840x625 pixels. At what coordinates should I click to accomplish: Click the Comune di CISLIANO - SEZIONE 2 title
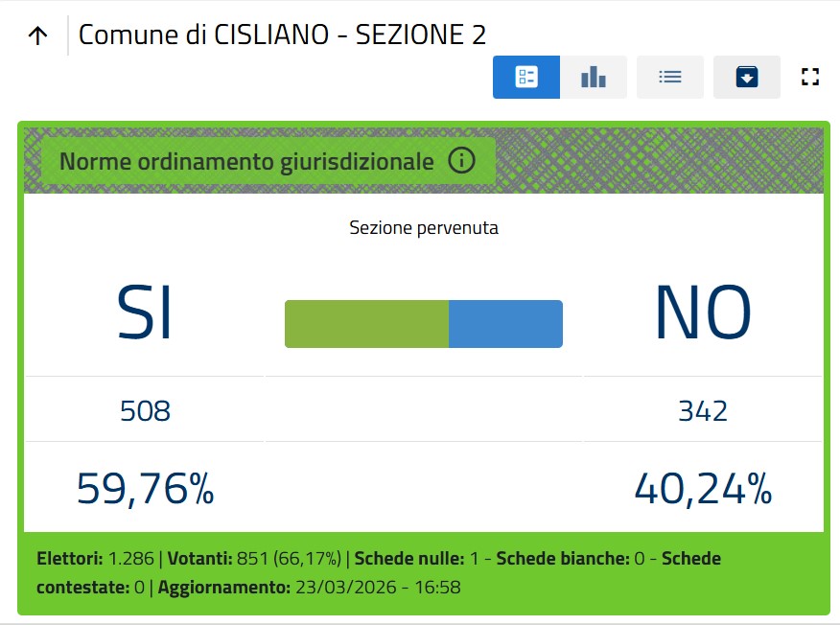[282, 35]
